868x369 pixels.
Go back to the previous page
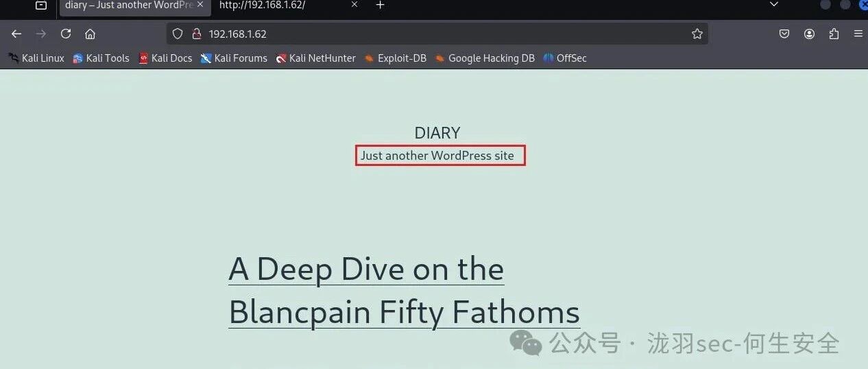click(x=16, y=34)
